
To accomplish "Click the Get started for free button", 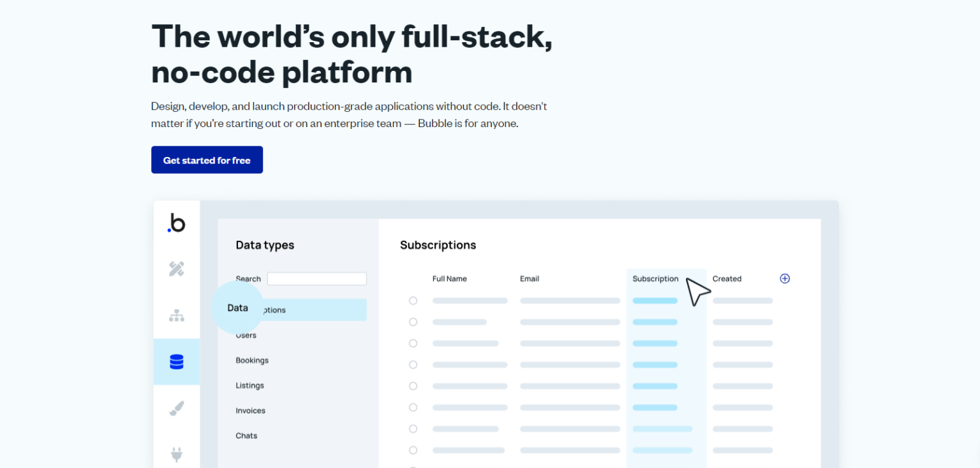I will (207, 160).
